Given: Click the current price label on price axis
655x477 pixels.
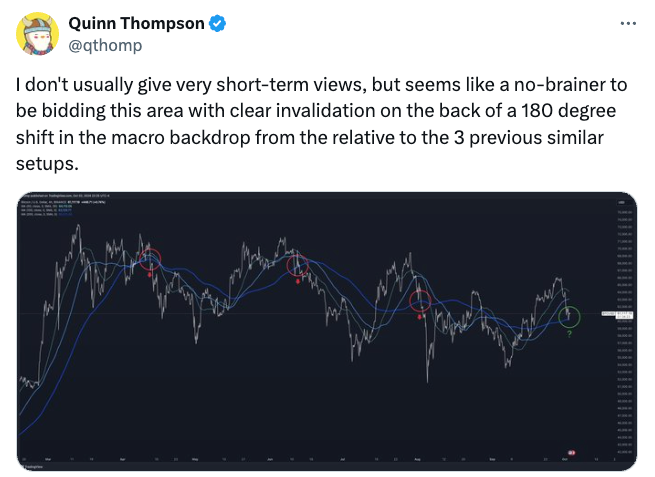Looking at the screenshot, I should (x=617, y=315).
